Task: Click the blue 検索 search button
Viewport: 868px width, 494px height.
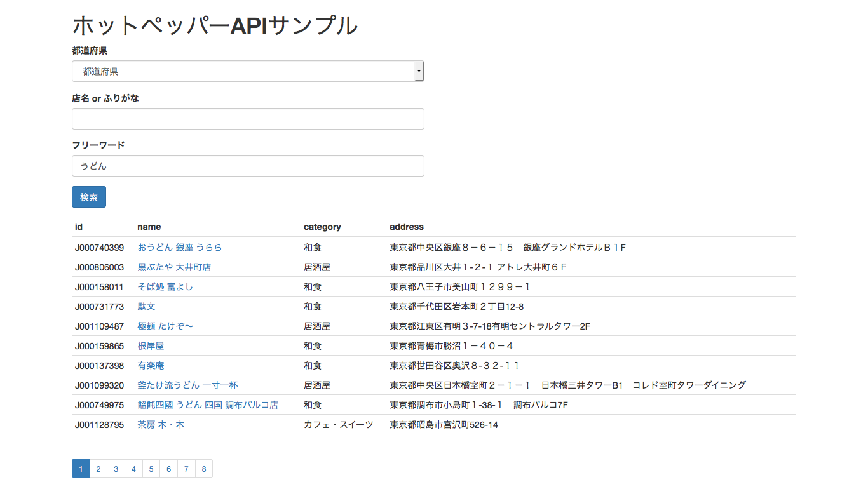Action: tap(89, 197)
